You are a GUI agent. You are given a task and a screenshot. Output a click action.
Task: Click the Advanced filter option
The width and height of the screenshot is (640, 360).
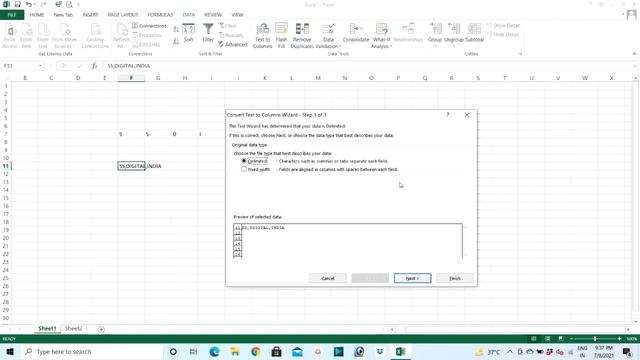point(233,44)
